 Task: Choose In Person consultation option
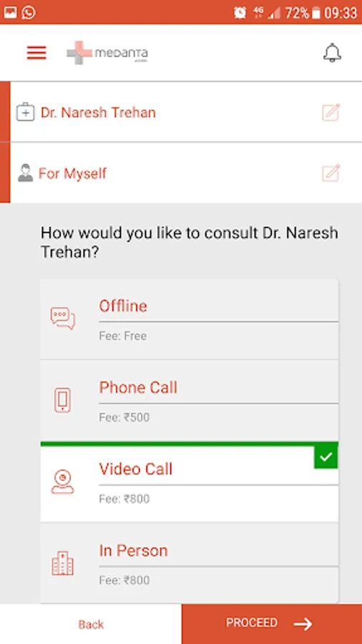(189, 563)
